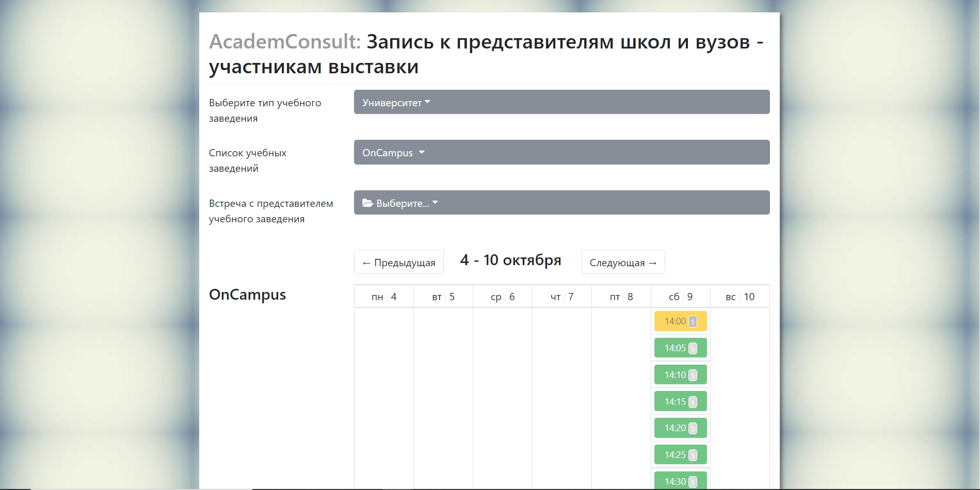Open the institution list dropdown showing OnCampus
Viewport: 980px width, 490px height.
click(x=561, y=152)
